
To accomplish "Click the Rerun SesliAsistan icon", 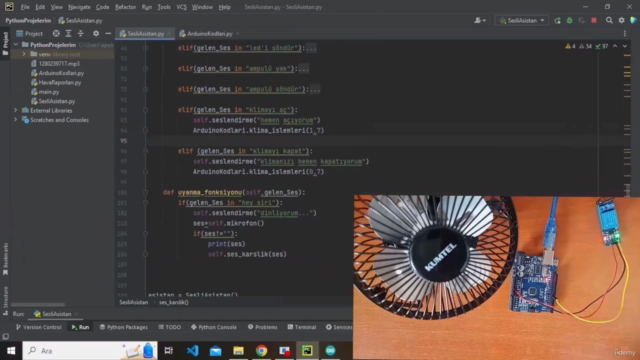I will point(557,20).
